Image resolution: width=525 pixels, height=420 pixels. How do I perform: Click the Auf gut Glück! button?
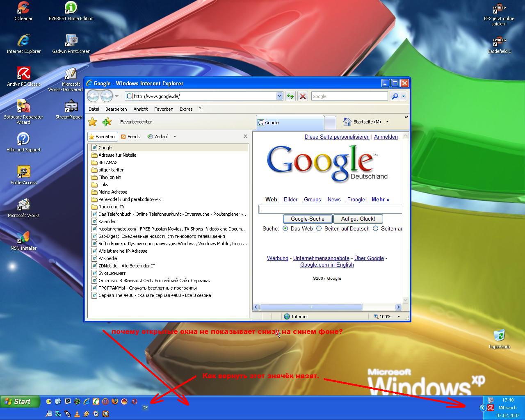[358, 219]
